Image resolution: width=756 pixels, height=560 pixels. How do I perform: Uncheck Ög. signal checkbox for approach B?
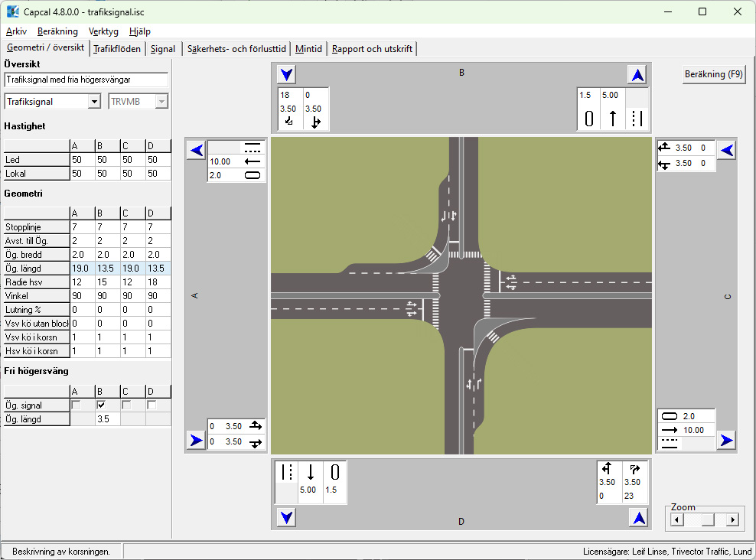pyautogui.click(x=100, y=405)
